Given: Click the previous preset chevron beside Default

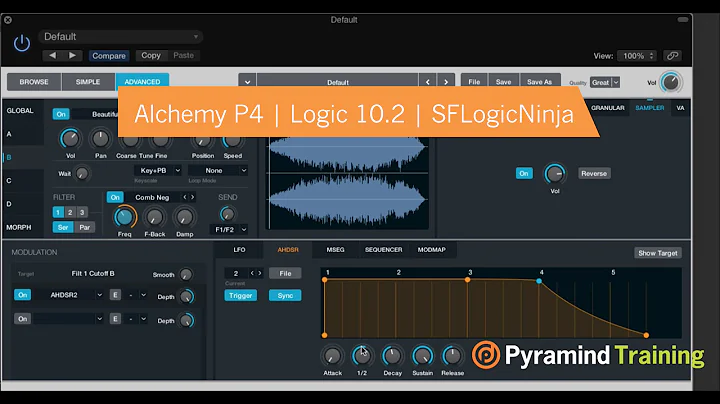Looking at the screenshot, I should (428, 82).
